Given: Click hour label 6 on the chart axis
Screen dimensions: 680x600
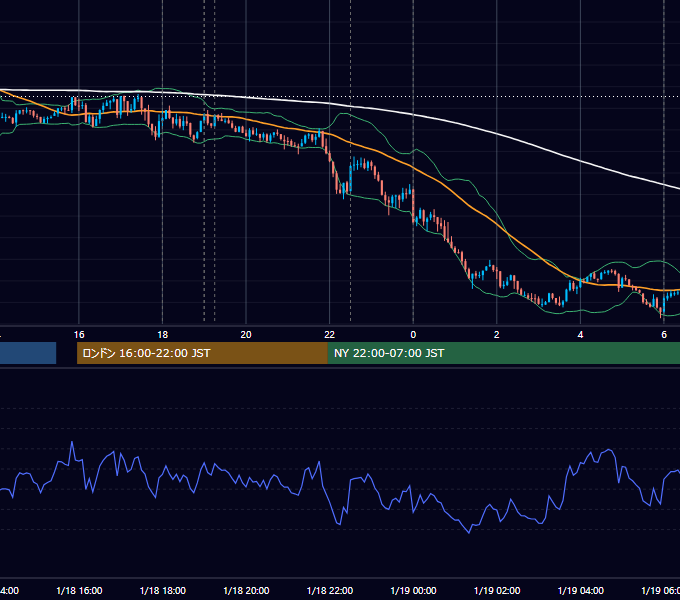Looking at the screenshot, I should pos(664,335).
